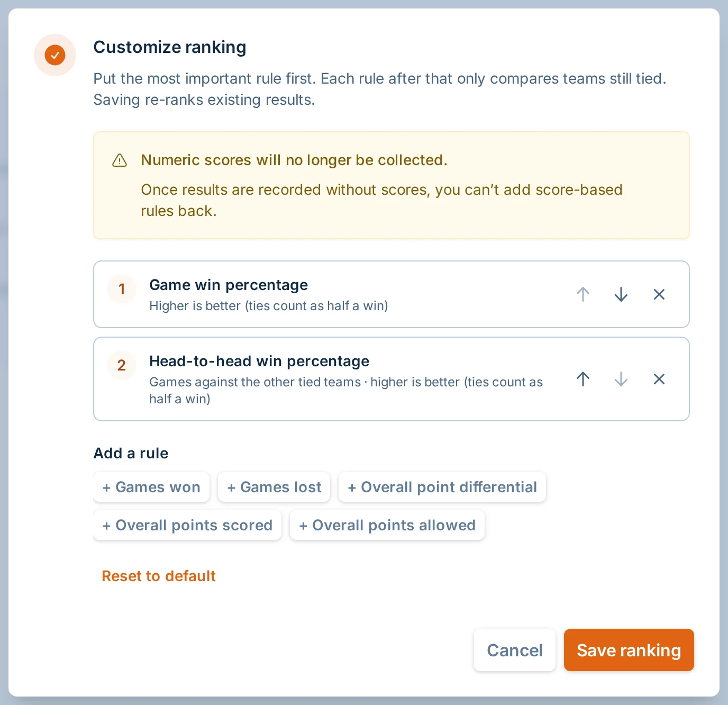Image resolution: width=728 pixels, height=705 pixels.
Task: Save the ranking
Action: coord(629,650)
